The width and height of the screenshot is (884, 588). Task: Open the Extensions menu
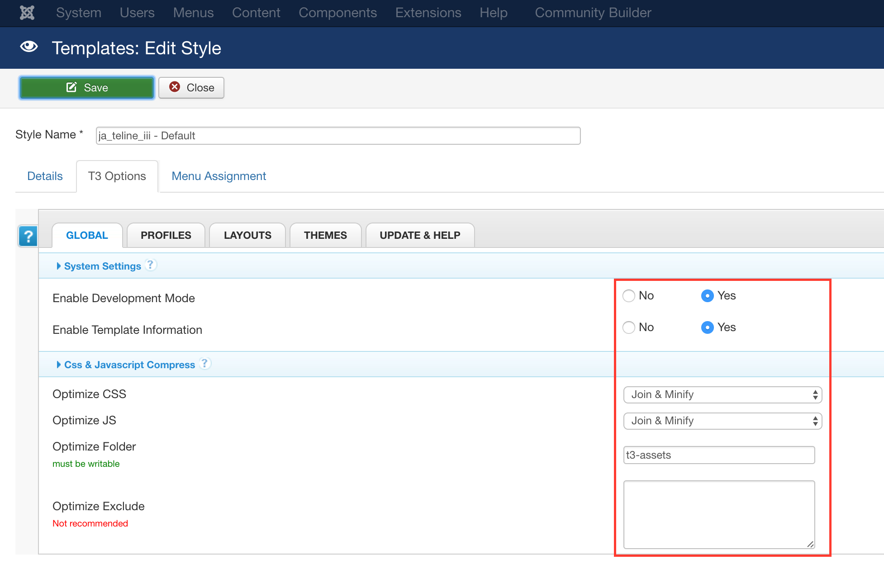pyautogui.click(x=428, y=13)
